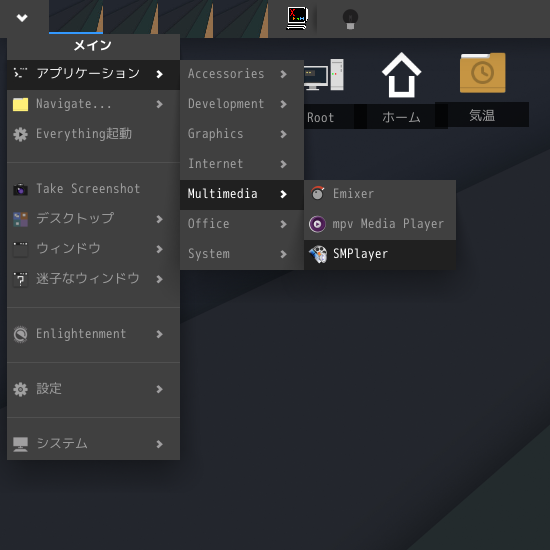The image size is (550, 550).
Task: Click the デスクトップ grid icon
Action: 20,220
